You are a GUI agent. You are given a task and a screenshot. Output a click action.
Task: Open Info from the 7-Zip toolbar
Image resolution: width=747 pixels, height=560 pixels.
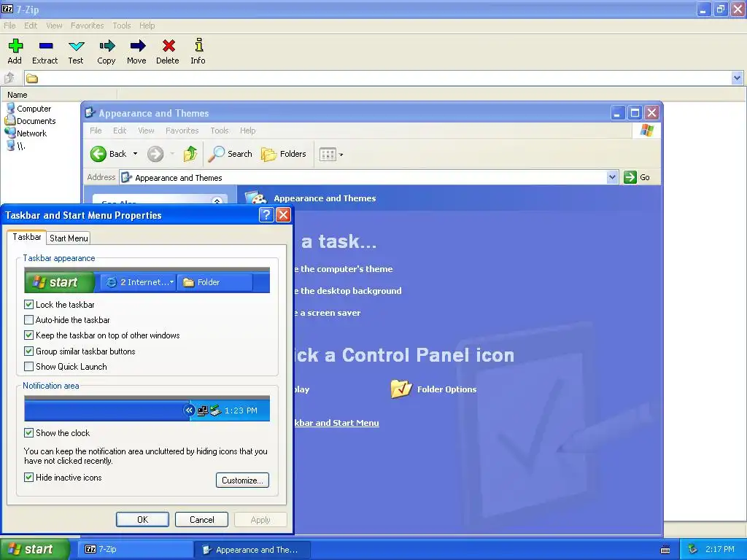pyautogui.click(x=198, y=45)
